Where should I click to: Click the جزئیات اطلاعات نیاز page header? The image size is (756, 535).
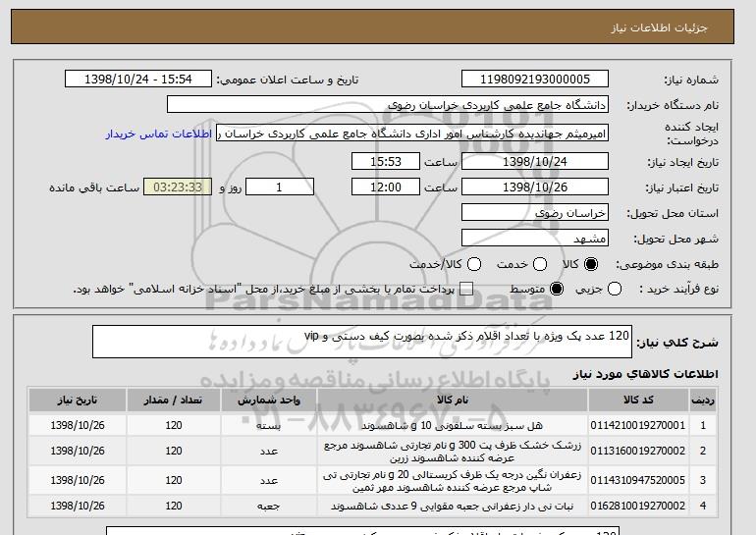coord(659,27)
